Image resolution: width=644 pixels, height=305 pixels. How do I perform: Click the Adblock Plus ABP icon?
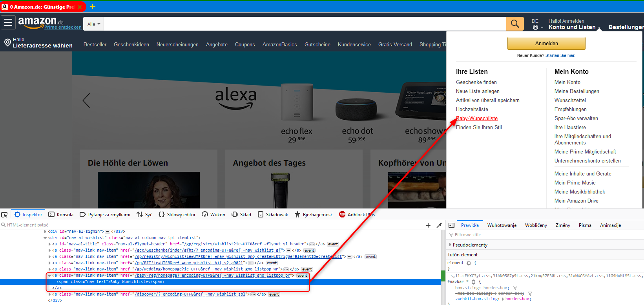tap(342, 214)
